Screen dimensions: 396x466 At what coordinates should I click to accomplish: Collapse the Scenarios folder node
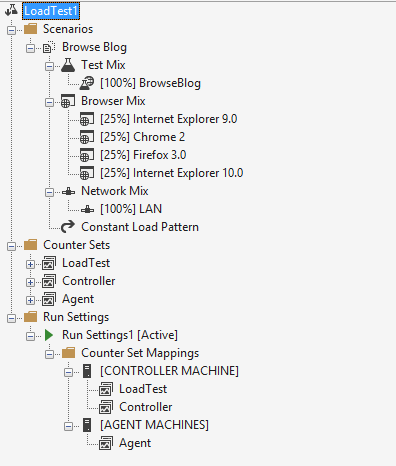point(11,30)
